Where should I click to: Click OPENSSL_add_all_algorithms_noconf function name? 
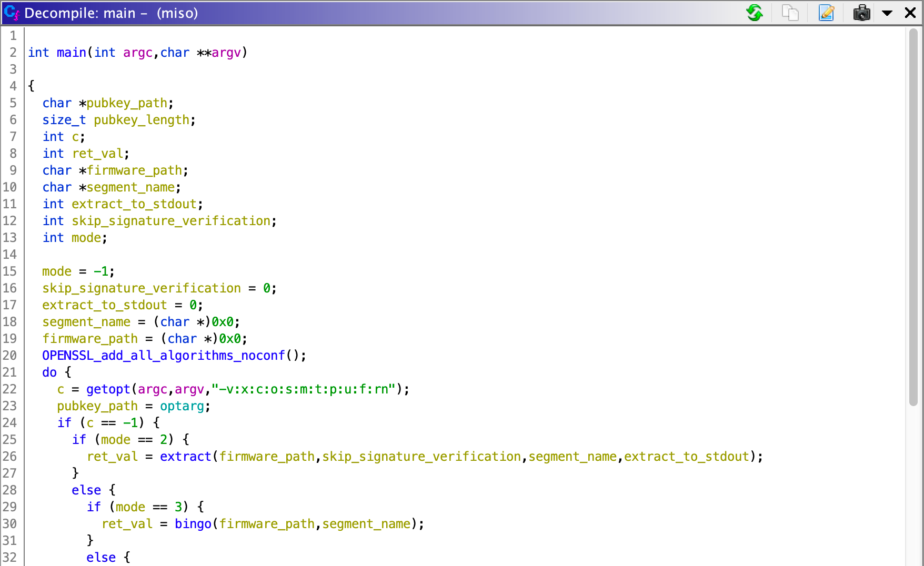click(163, 356)
